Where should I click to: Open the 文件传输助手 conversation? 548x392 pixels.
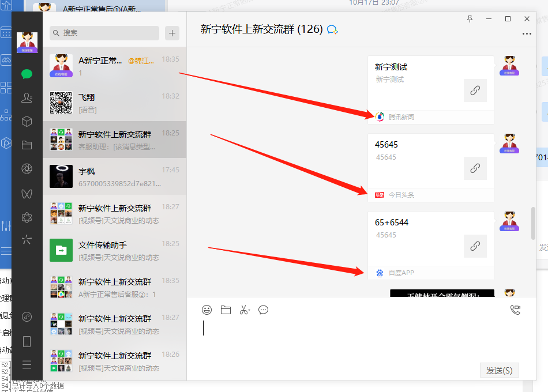pos(114,250)
